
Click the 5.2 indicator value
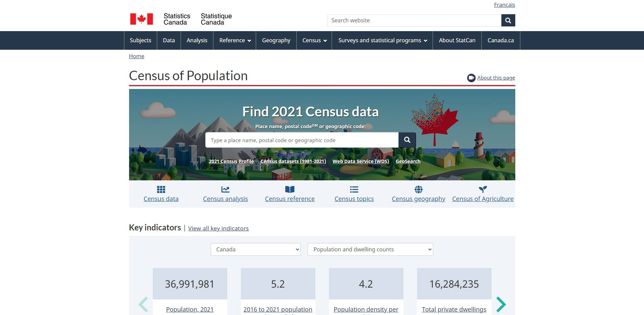(x=278, y=284)
